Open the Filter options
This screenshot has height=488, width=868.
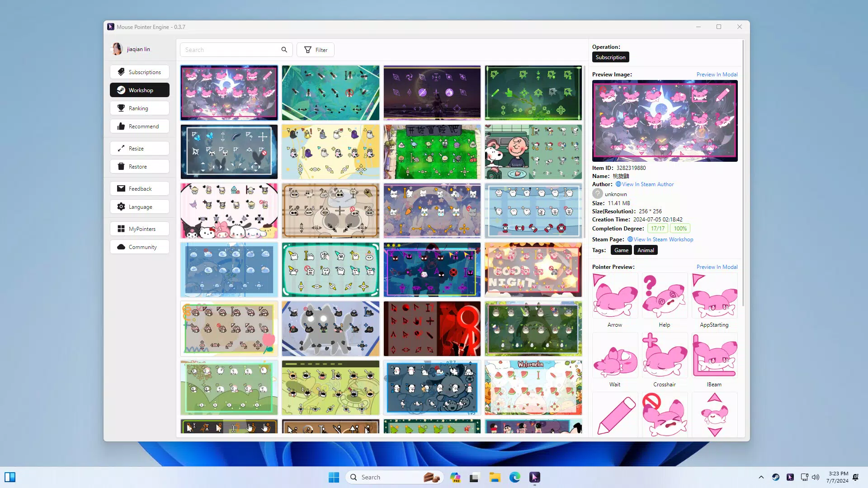click(x=316, y=50)
